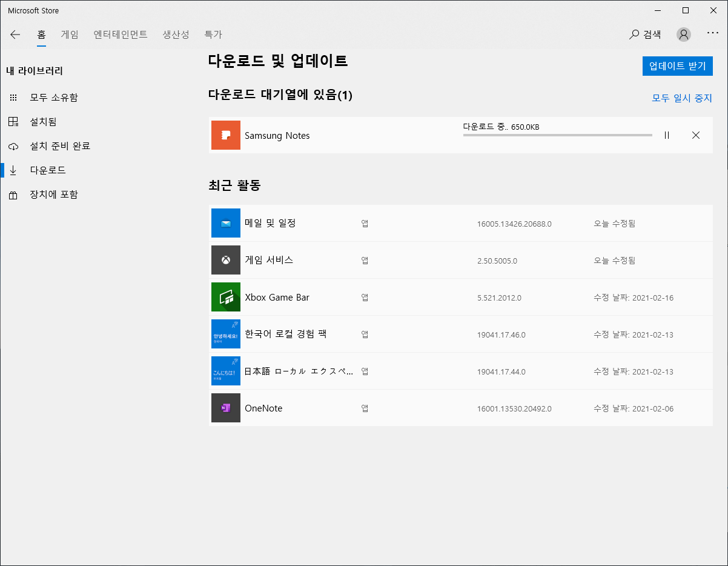Click version 19041.17.44.0 text
The height and width of the screenshot is (566, 728).
pos(501,372)
